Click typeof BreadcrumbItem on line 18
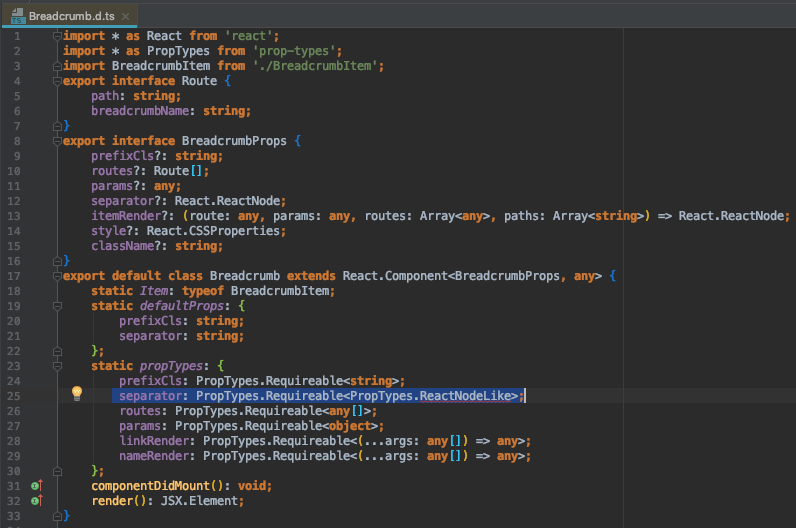796x528 pixels. (x=255, y=291)
